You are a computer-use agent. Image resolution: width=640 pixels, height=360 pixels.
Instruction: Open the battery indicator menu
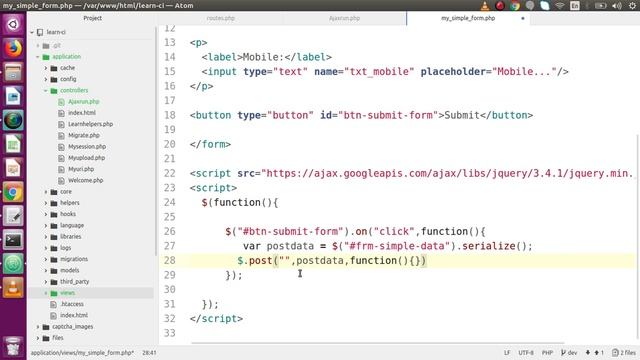pos(600,5)
